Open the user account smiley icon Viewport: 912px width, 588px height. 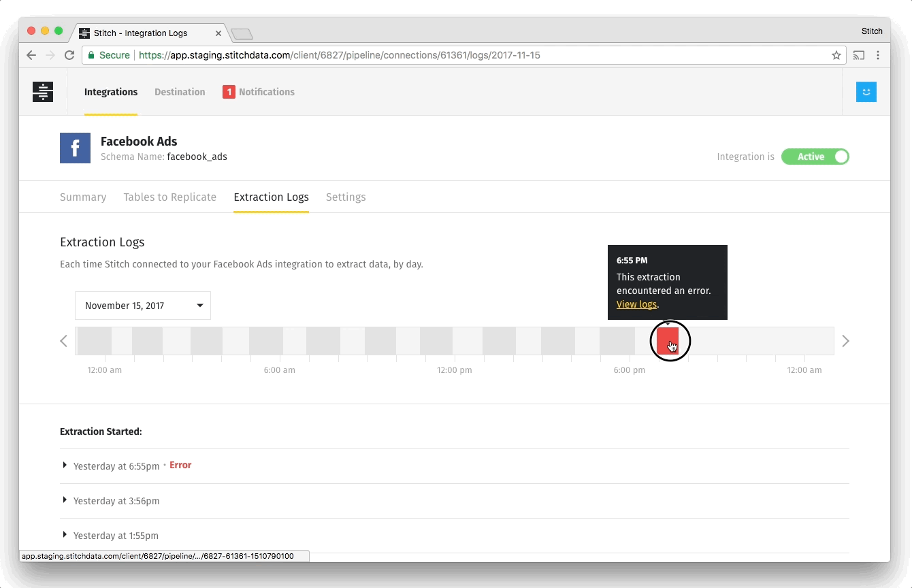click(x=866, y=92)
